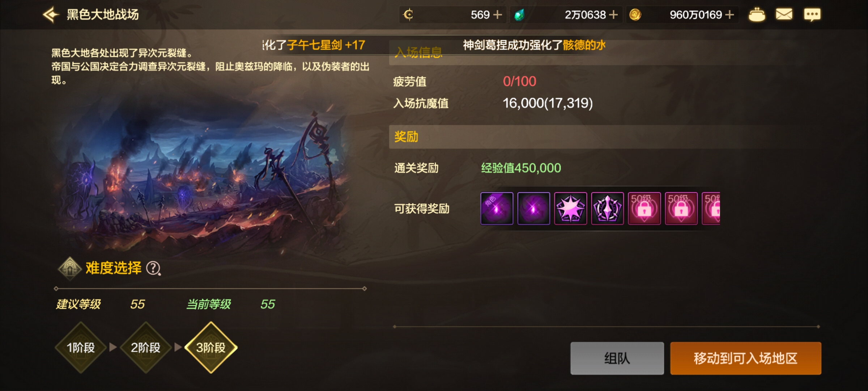868x391 pixels.
Task: Select the 2阶段 difficulty stage
Action: click(x=146, y=348)
